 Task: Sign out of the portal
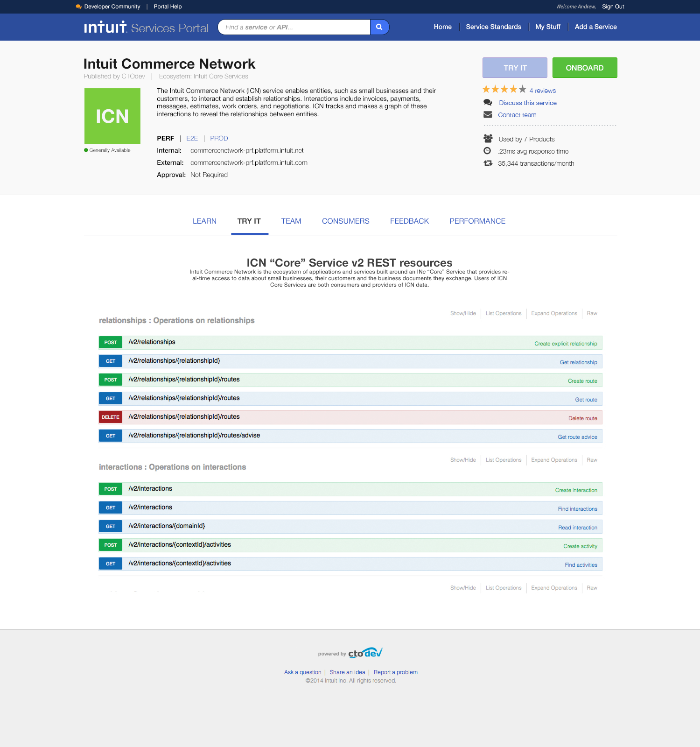click(613, 7)
